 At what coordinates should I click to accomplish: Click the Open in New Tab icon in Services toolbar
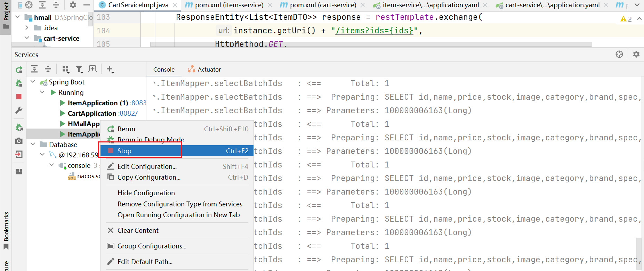(x=92, y=69)
